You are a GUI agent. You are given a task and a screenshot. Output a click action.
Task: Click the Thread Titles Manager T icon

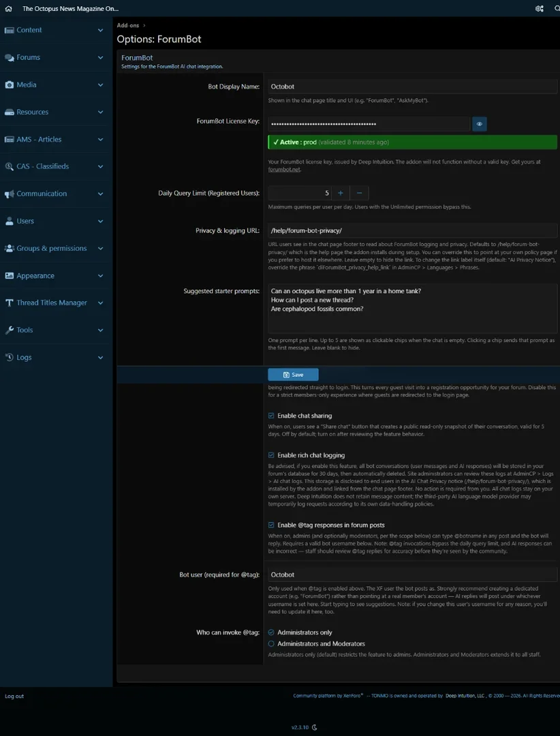pyautogui.click(x=10, y=303)
